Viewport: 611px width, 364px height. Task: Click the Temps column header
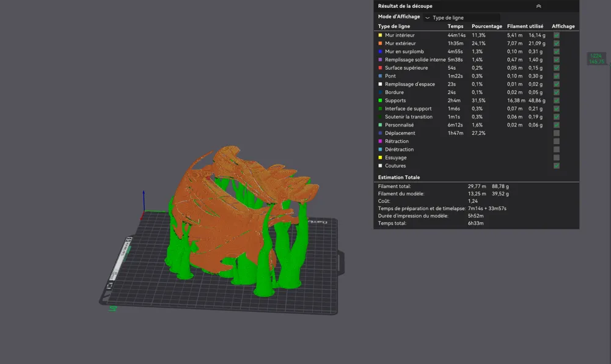455,26
